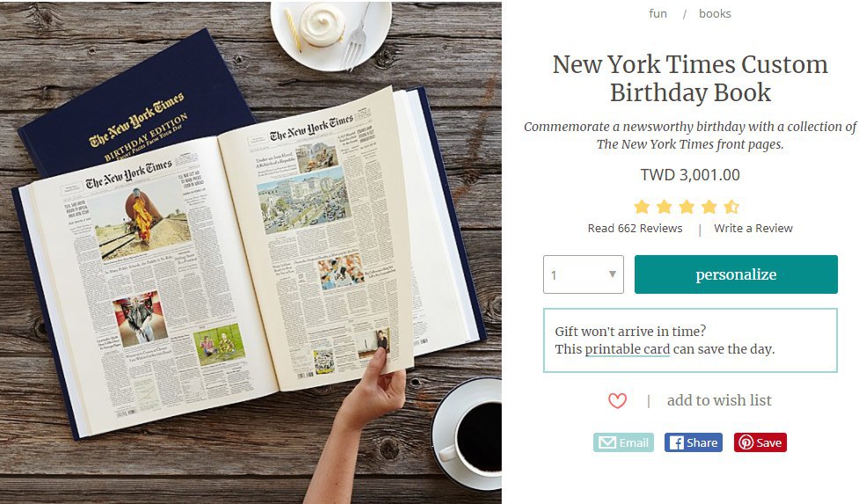Click the TWD 3,001.00 price
Image resolution: width=867 pixels, height=504 pixels.
pyautogui.click(x=690, y=175)
